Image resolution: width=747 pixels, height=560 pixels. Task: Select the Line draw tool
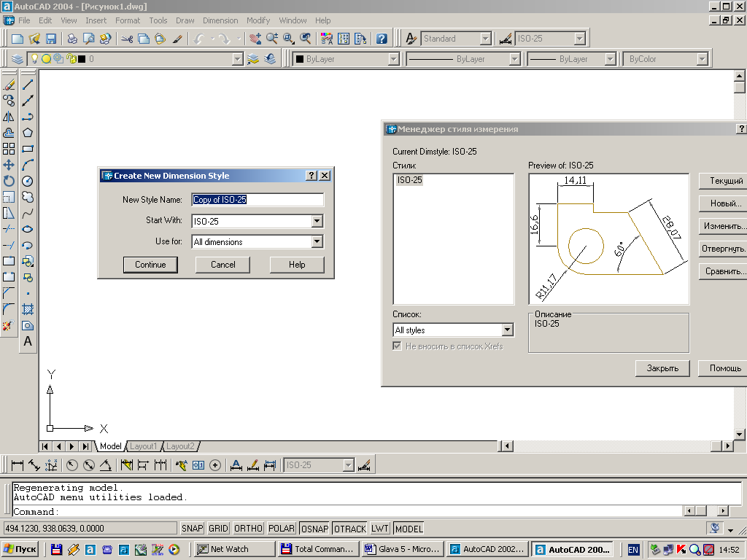click(x=28, y=85)
